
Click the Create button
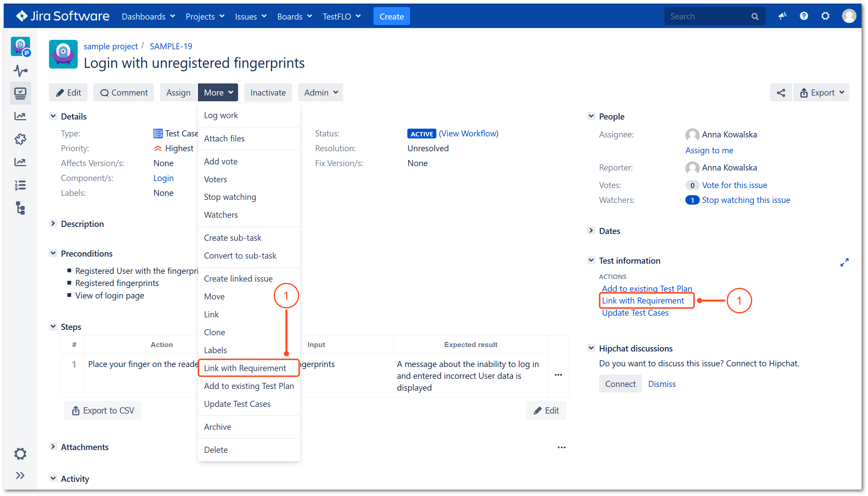391,16
